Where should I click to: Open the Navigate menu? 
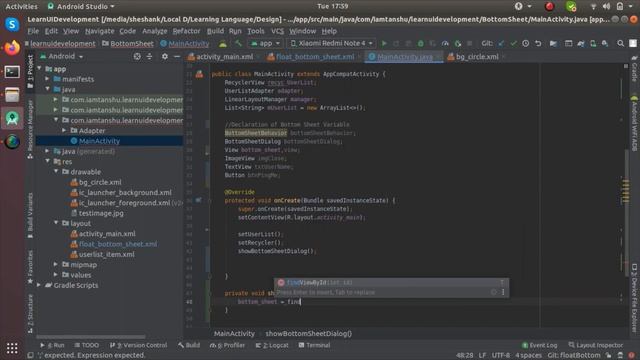[100, 31]
